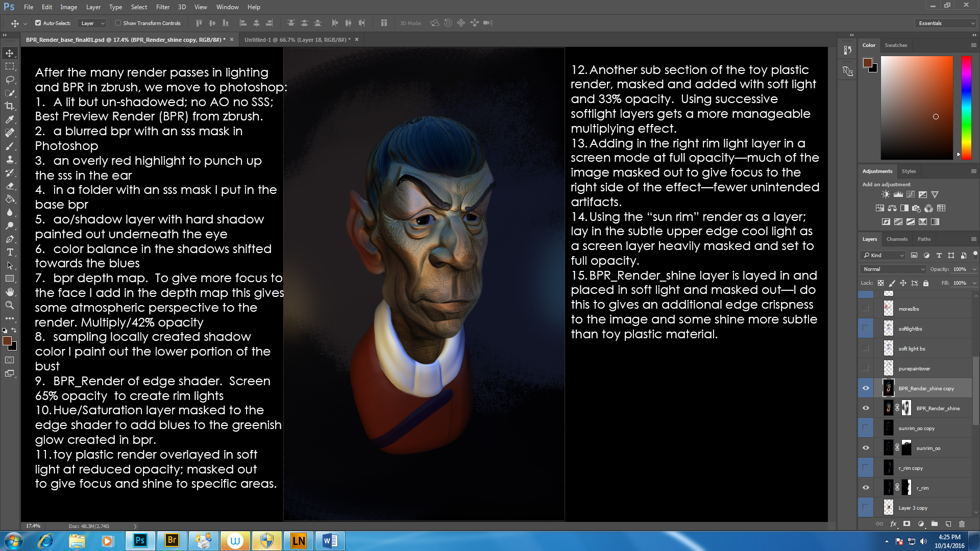Add a layer mask via Layers panel

[x=906, y=524]
